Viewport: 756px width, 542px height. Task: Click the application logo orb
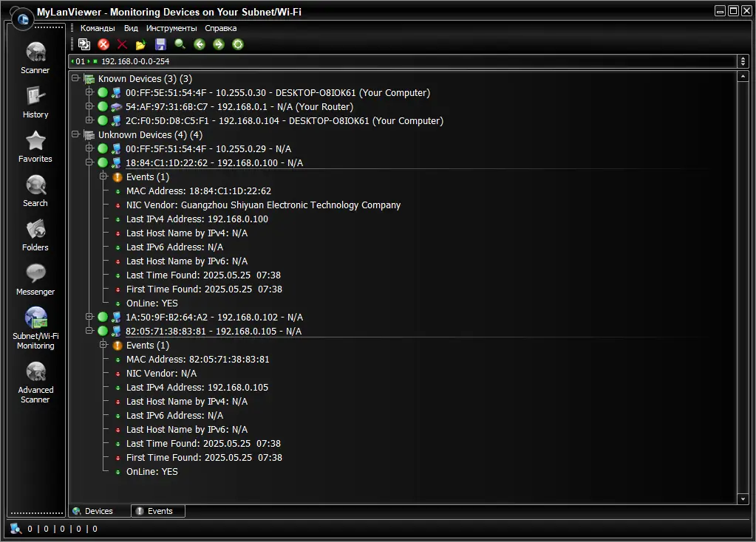(x=22, y=19)
